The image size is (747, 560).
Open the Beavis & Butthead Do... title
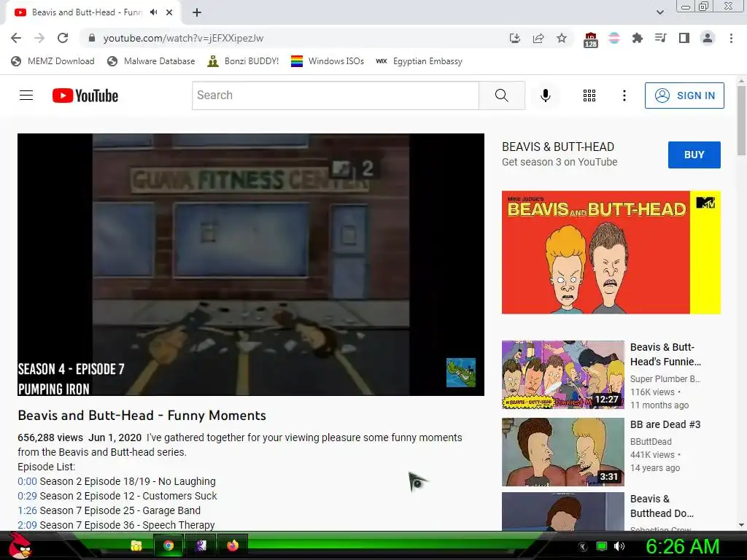(x=662, y=506)
